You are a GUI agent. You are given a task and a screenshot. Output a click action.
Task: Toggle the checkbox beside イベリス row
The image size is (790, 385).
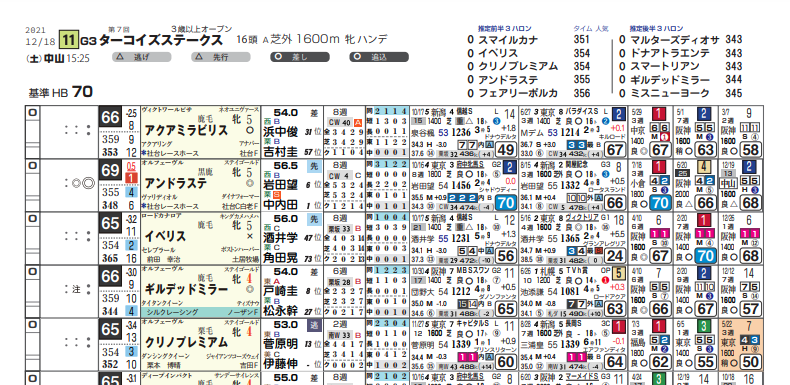(x=32, y=219)
